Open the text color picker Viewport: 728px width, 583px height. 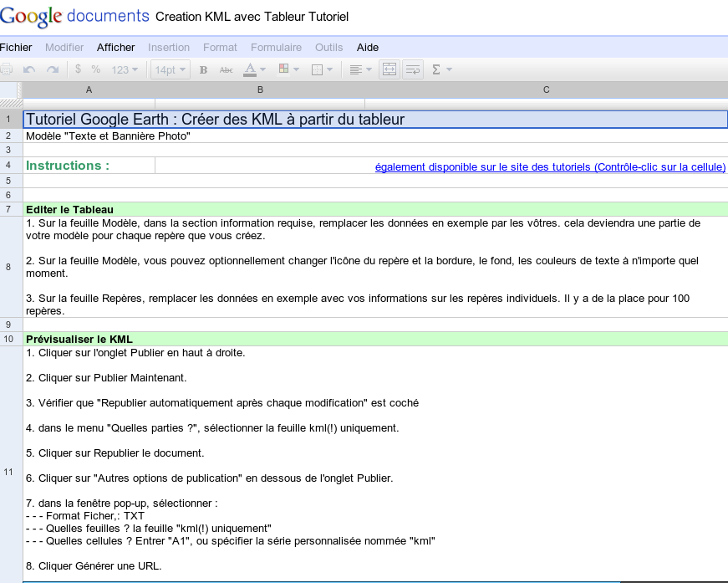254,69
